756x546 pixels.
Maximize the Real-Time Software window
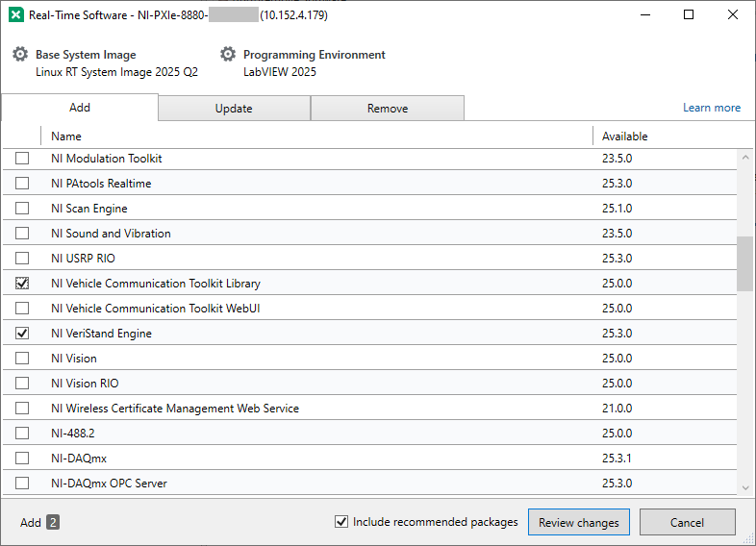[x=689, y=15]
